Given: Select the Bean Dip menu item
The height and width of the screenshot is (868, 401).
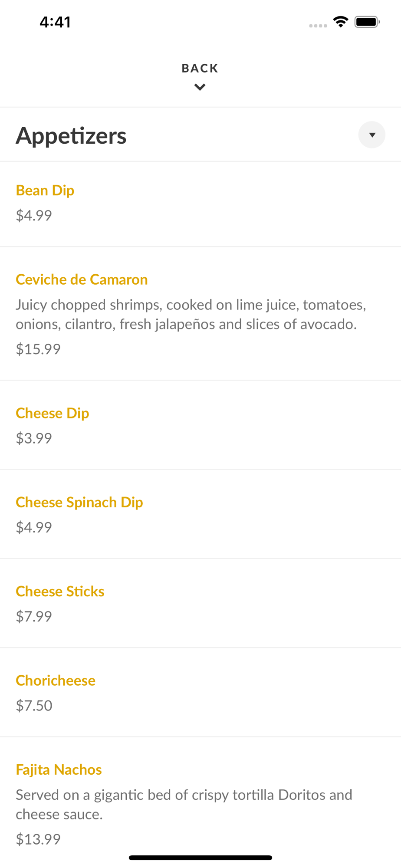Looking at the screenshot, I should point(45,191).
